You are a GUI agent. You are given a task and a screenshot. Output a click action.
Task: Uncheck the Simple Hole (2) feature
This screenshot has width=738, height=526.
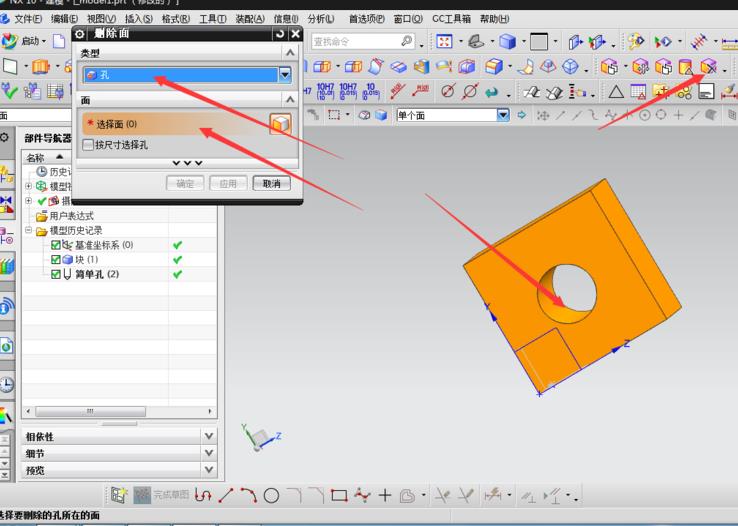(56, 274)
